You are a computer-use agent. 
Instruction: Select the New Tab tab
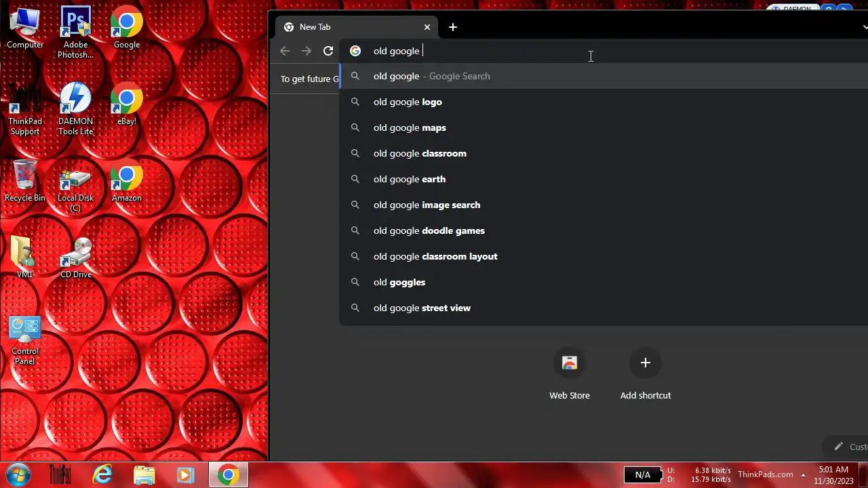[357, 27]
